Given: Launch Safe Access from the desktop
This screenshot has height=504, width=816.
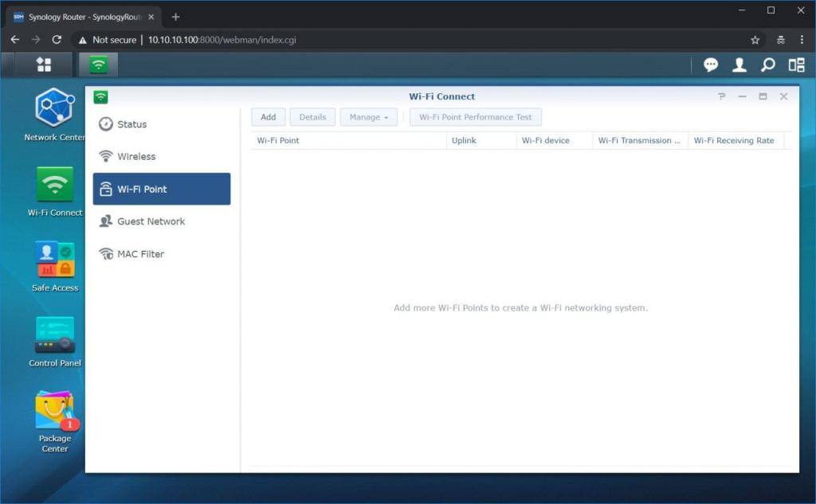Looking at the screenshot, I should [x=55, y=267].
